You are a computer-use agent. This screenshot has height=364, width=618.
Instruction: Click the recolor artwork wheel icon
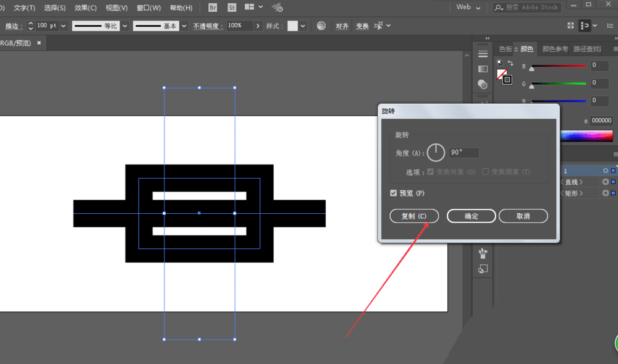(x=321, y=26)
